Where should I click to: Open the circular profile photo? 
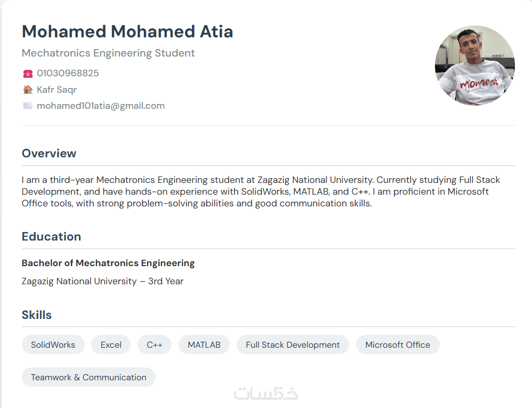(474, 66)
